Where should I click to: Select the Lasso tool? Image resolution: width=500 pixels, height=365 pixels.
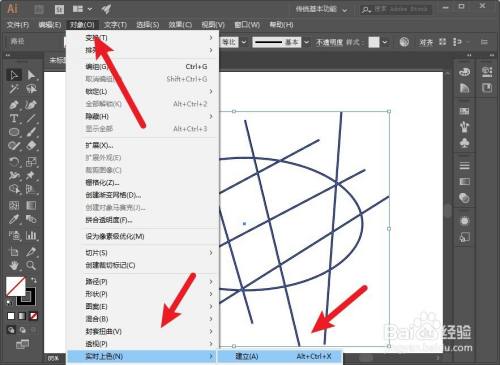point(31,89)
